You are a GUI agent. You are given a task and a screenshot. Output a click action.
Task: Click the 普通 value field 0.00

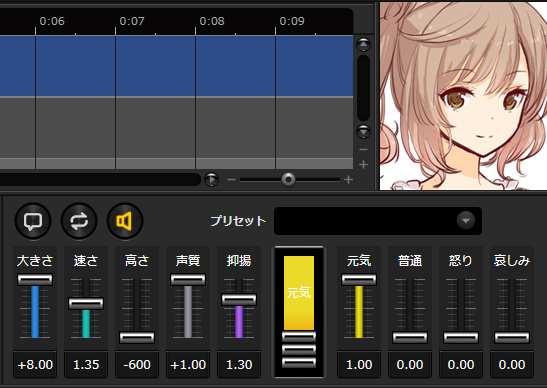tap(410, 364)
